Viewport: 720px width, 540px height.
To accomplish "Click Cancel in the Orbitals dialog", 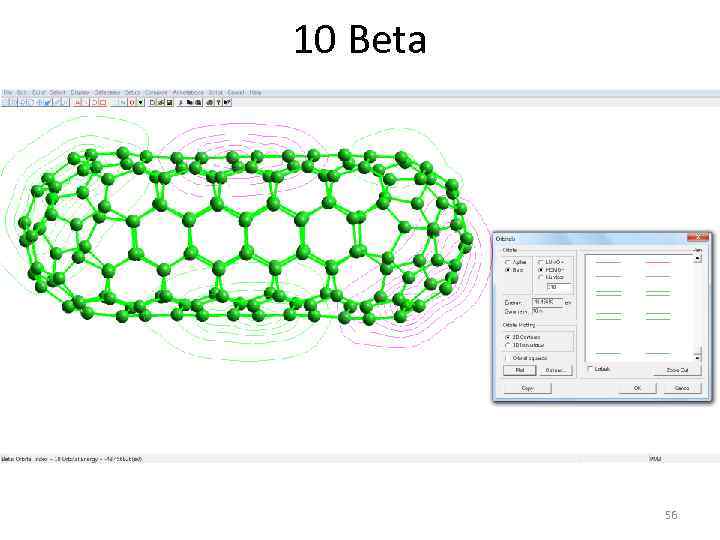I will [x=682, y=388].
